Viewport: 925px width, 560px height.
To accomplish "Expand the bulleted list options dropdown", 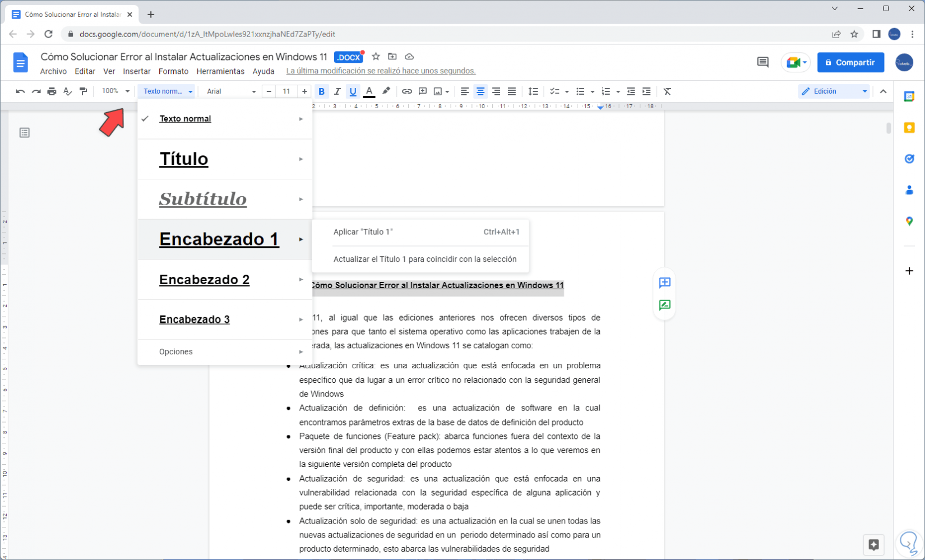I will click(x=593, y=91).
